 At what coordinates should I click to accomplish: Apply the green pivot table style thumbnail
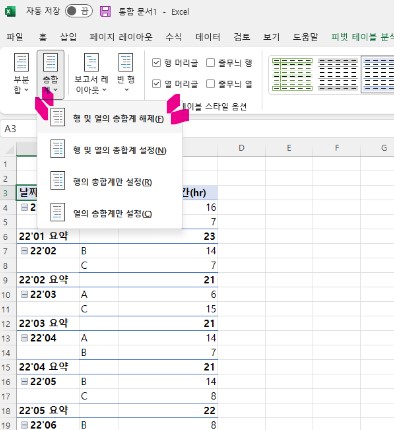(292, 74)
